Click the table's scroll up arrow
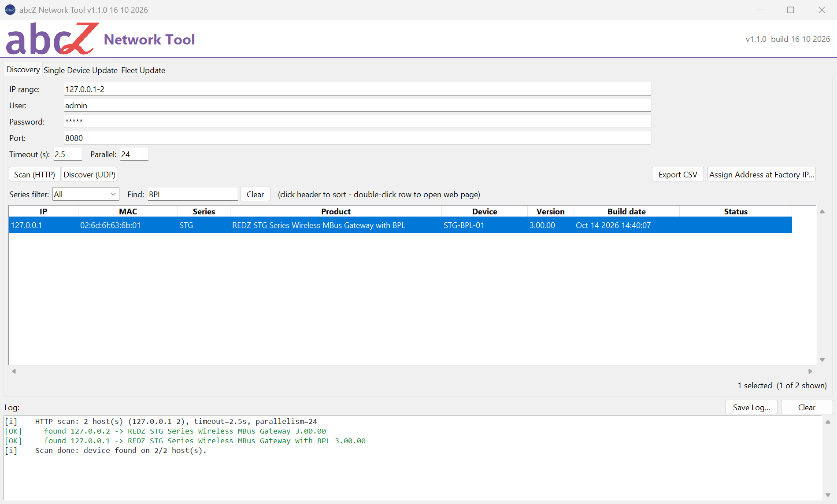 click(x=822, y=212)
